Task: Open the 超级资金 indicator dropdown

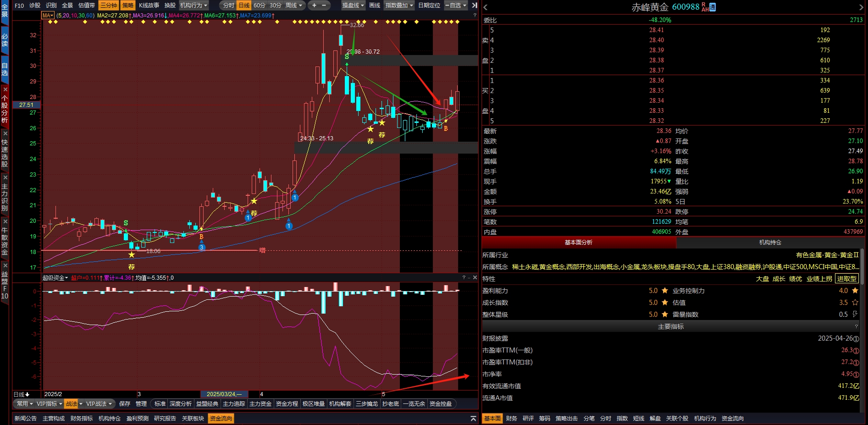Action: click(x=55, y=278)
